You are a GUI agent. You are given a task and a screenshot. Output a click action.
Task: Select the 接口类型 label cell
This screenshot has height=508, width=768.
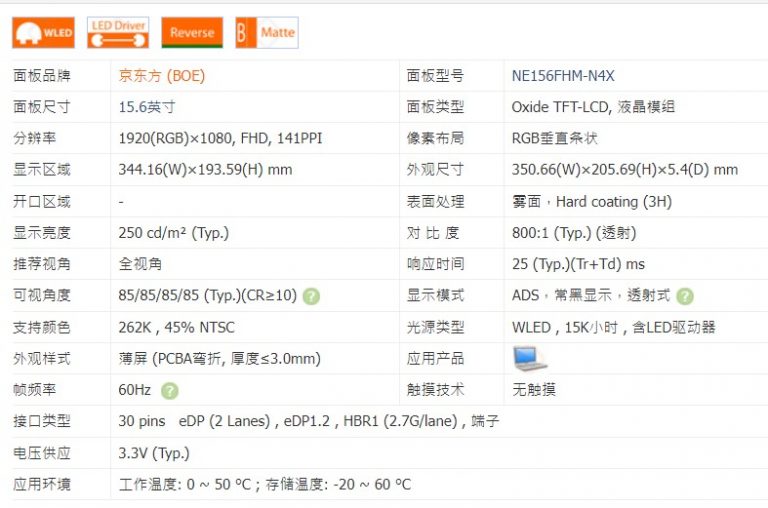(x=42, y=421)
